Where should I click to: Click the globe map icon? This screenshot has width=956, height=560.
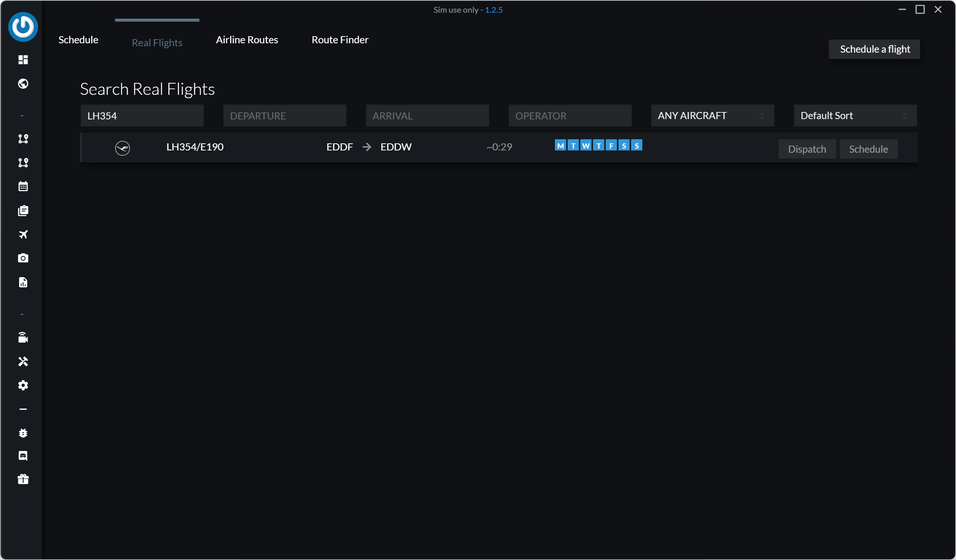tap(23, 83)
